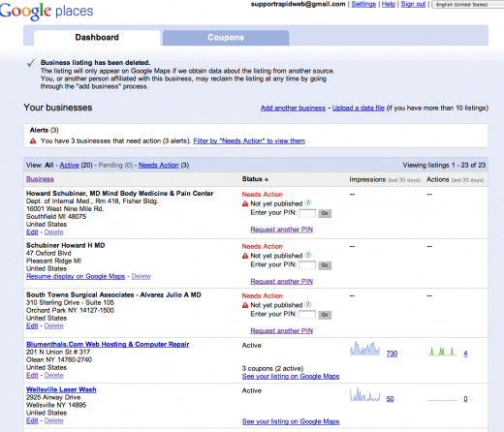Click "3 coupons (2 active)" text
This screenshot has height=432, width=504.
[x=273, y=368]
